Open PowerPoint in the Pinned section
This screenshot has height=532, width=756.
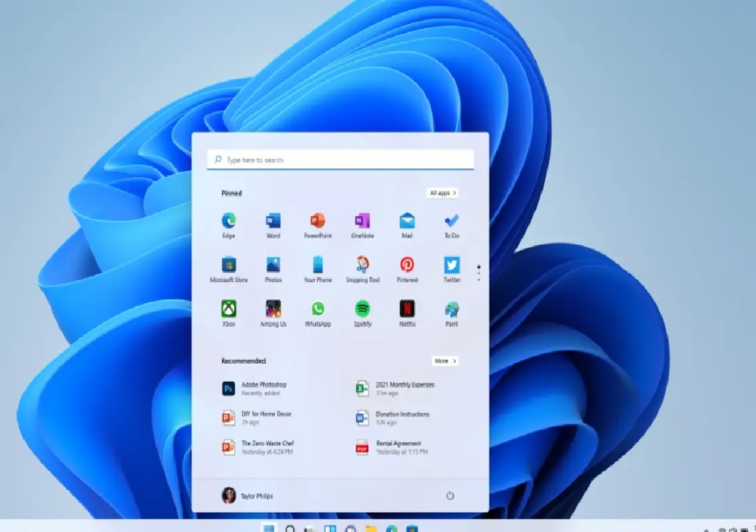[x=317, y=225]
